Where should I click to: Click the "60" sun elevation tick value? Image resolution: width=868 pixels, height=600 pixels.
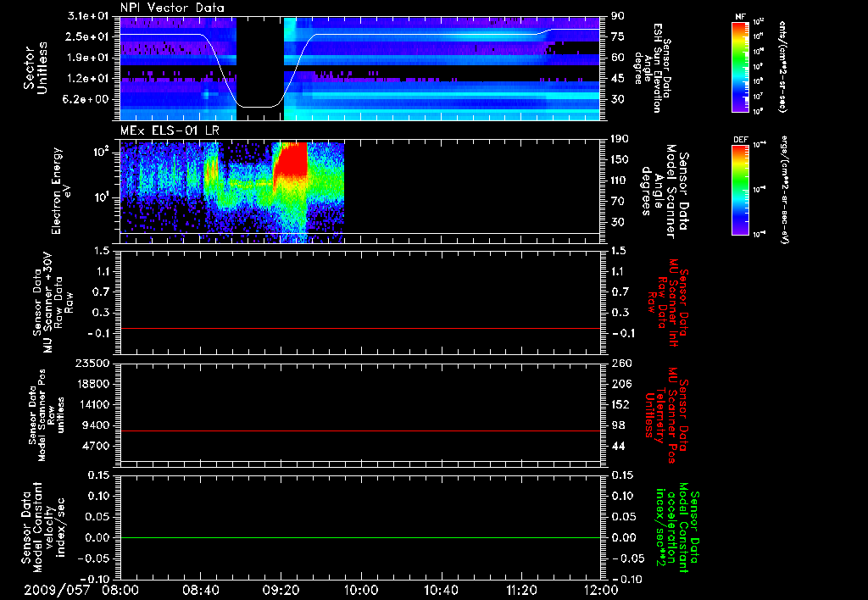617,58
